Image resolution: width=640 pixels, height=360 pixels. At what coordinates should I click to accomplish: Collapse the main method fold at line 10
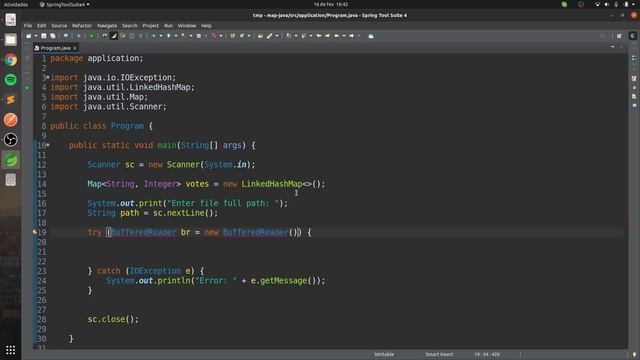[x=48, y=144]
